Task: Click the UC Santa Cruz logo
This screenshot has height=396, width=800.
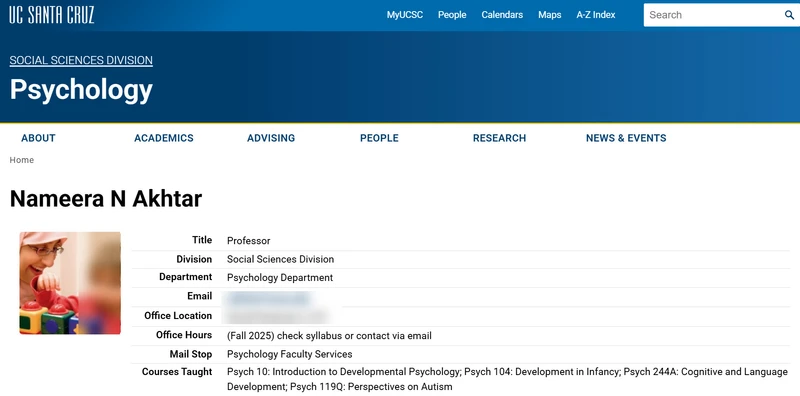Action: pyautogui.click(x=52, y=15)
